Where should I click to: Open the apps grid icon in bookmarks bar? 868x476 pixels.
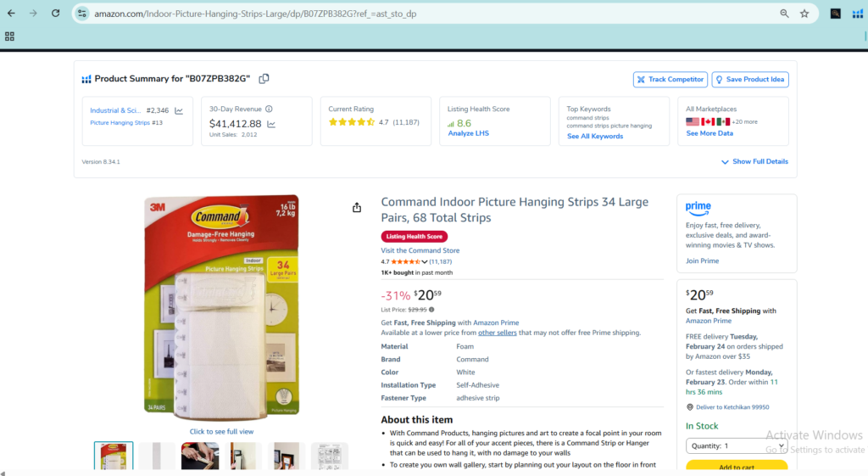(x=9, y=36)
